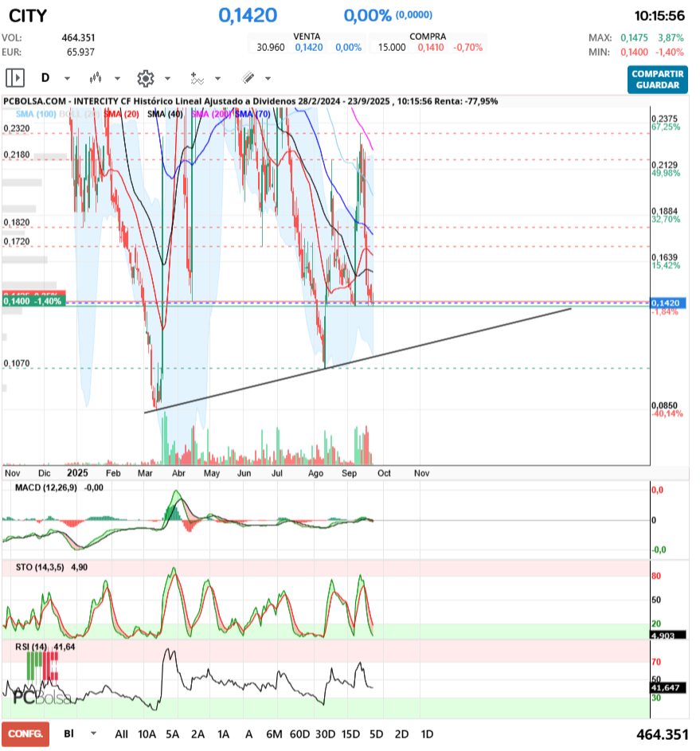Select the All time range
700x751 pixels.
click(x=122, y=734)
